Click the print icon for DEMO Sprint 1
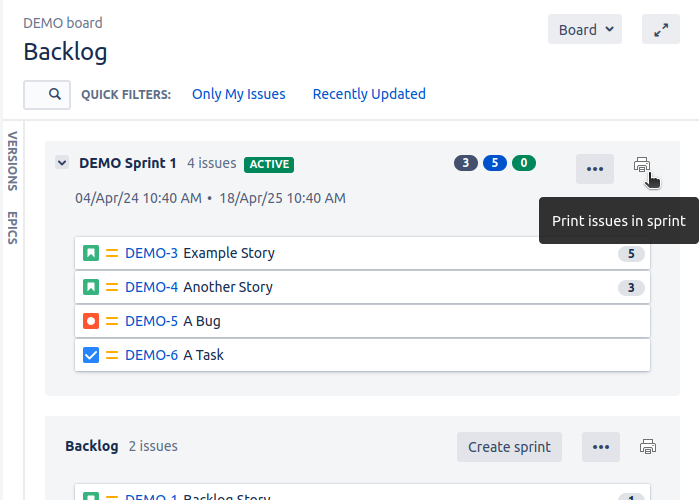This screenshot has height=500, width=699. coord(642,165)
